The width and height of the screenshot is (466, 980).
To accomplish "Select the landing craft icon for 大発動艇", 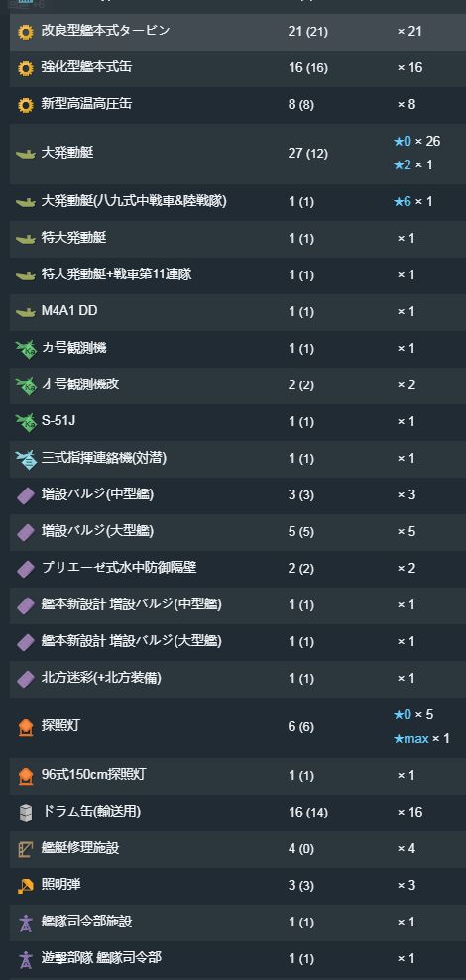I will pyautogui.click(x=25, y=154).
